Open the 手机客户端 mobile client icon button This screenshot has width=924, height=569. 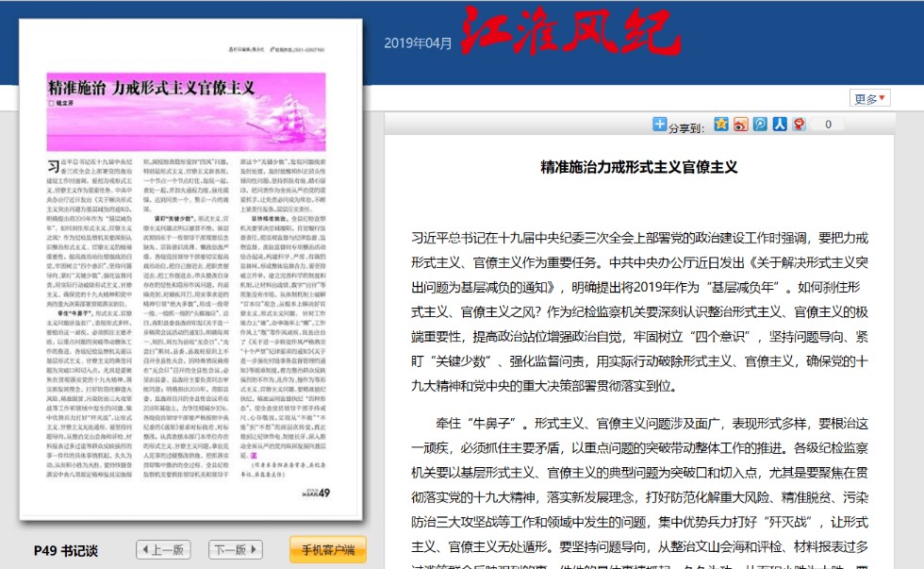coord(329,548)
